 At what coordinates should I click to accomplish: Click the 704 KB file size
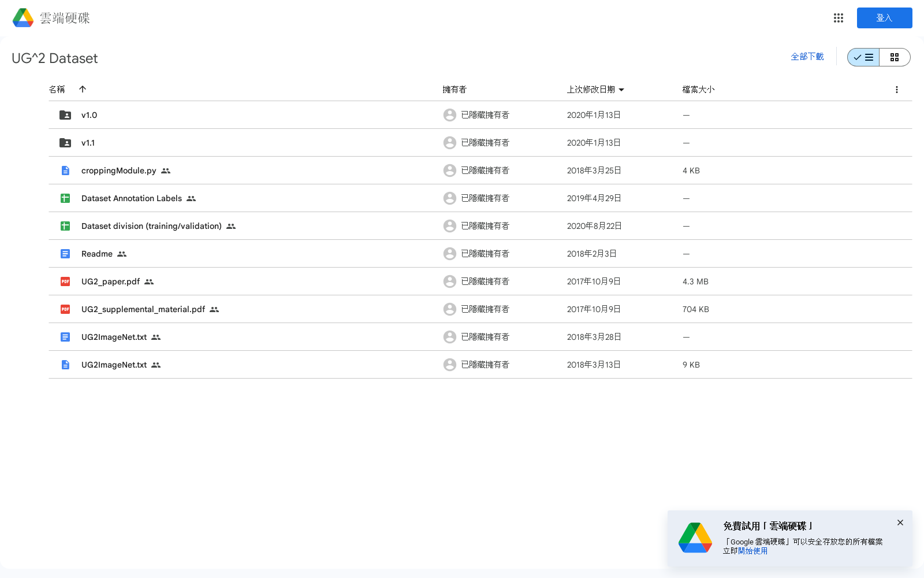pyautogui.click(x=695, y=309)
